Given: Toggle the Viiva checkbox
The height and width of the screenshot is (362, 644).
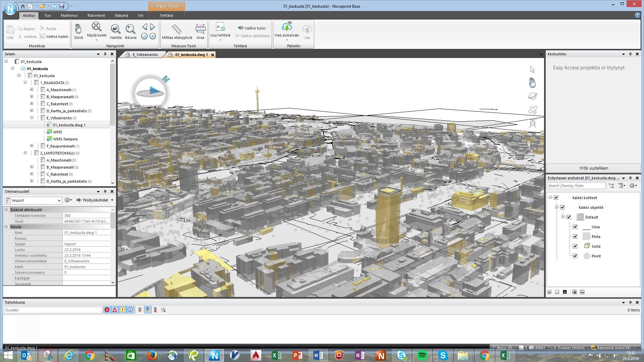Looking at the screenshot, I should point(575,227).
